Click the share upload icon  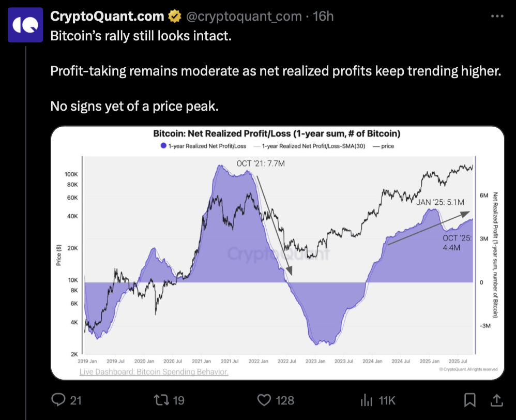pyautogui.click(x=496, y=400)
